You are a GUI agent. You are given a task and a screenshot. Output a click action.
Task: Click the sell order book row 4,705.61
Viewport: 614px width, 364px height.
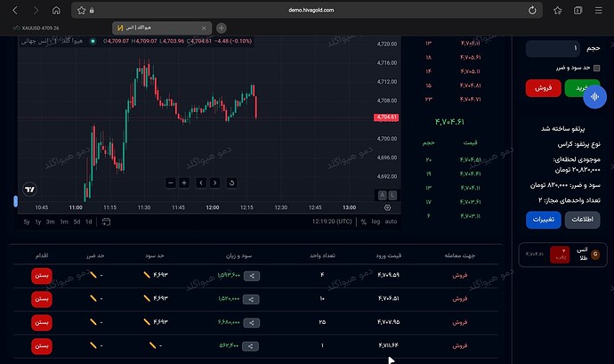[453, 57]
